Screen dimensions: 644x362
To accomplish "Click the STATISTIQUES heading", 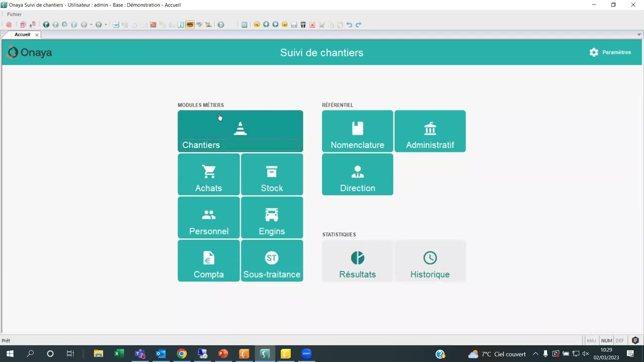I will coord(339,234).
